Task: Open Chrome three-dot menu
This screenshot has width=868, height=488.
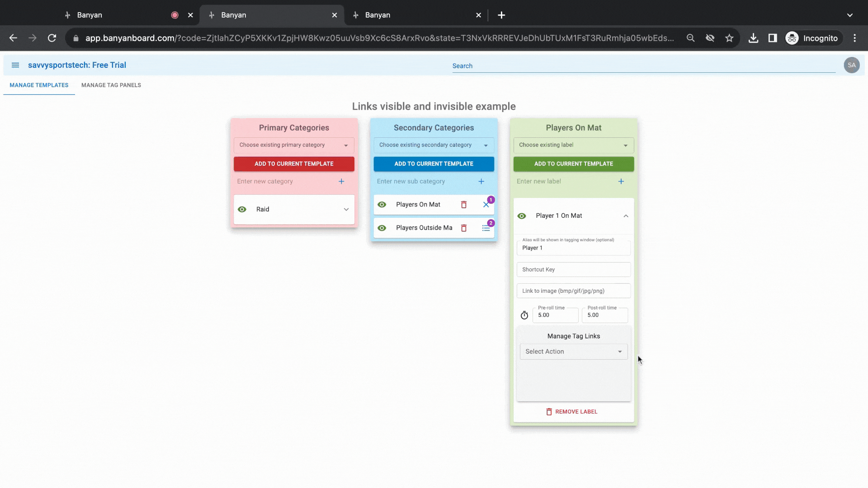Action: (x=854, y=38)
